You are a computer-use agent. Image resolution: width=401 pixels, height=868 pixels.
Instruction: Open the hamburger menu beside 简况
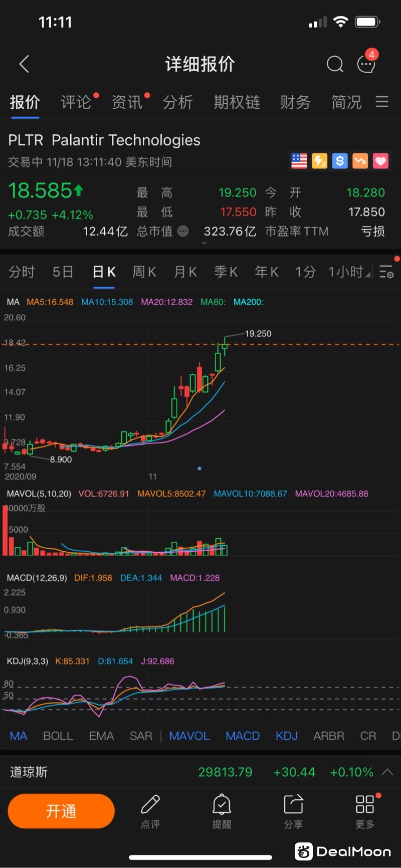[x=382, y=102]
